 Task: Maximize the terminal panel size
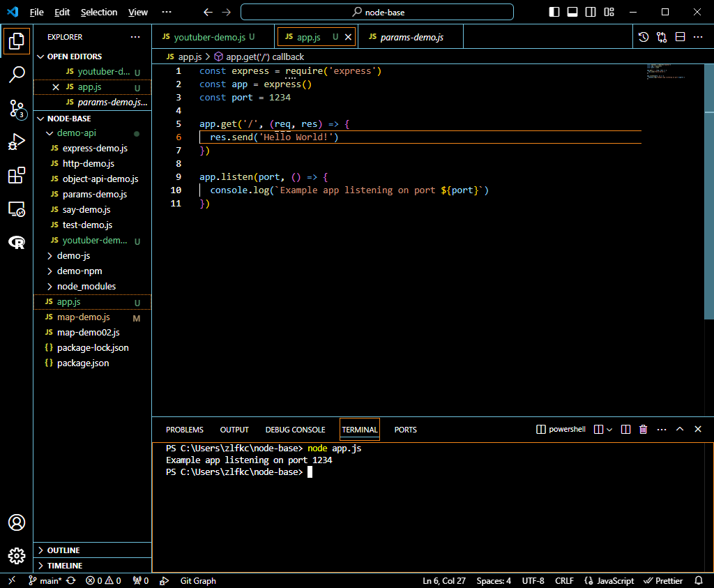(x=680, y=429)
